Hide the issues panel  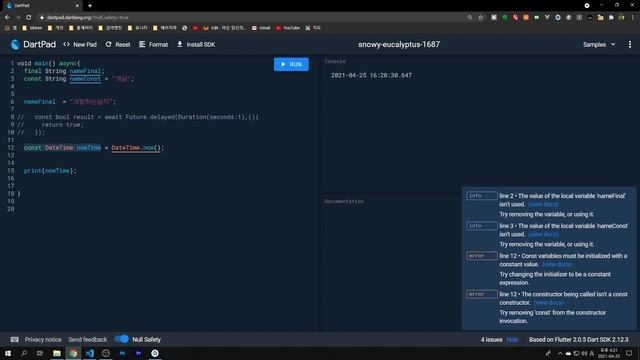512,340
